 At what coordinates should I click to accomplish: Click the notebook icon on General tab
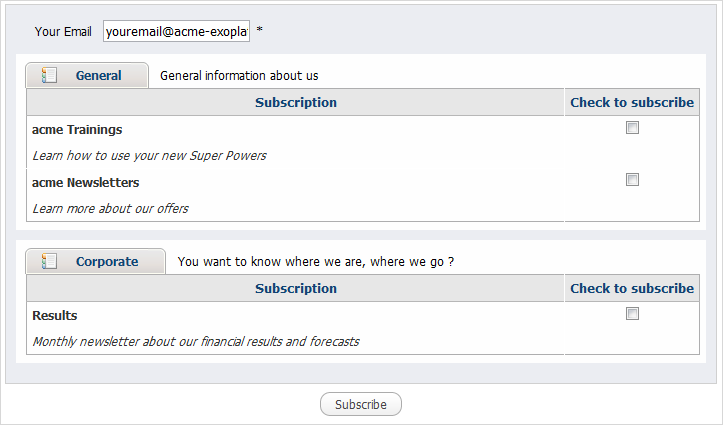pos(49,75)
